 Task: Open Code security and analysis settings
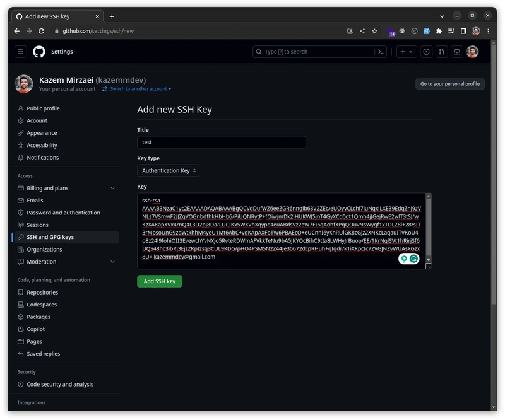click(x=60, y=385)
